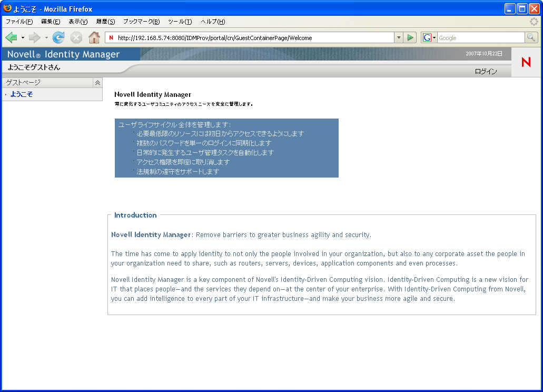Click the bold Novell Identity Manager text in Introduction
Screen dimensions: 543x392
tap(151, 235)
